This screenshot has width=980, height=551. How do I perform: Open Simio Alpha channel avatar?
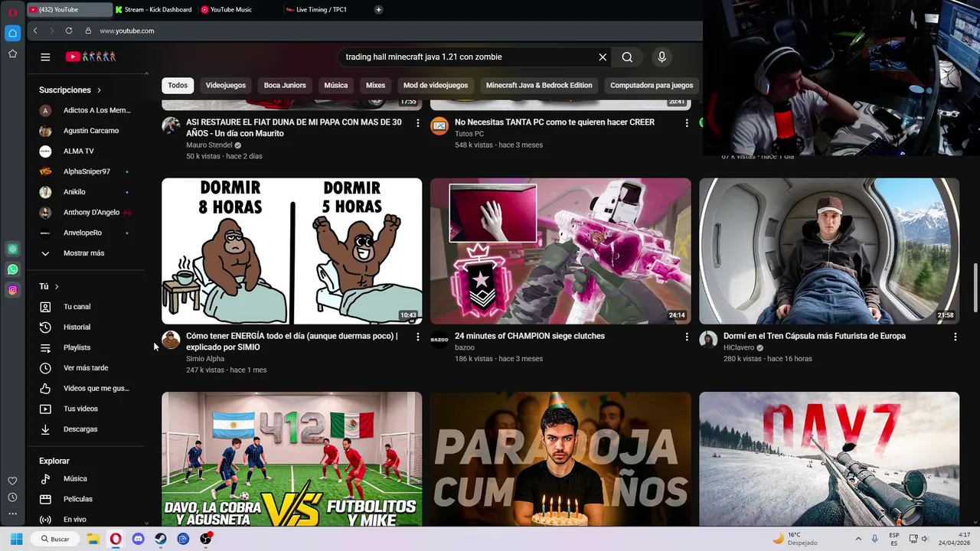point(171,340)
